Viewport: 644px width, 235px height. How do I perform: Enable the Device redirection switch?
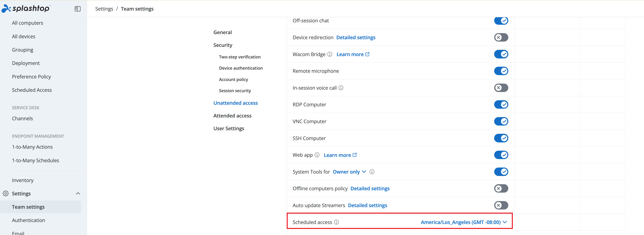[x=501, y=37]
